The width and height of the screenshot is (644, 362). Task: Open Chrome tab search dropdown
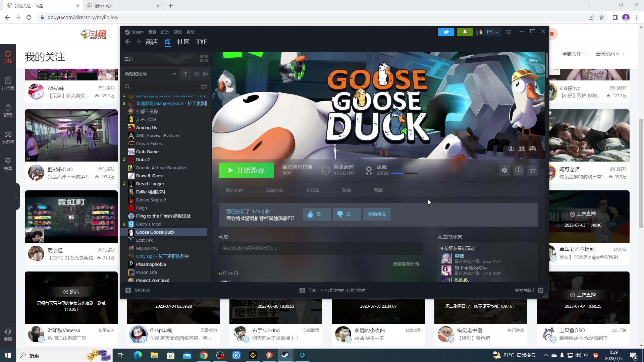(590, 5)
